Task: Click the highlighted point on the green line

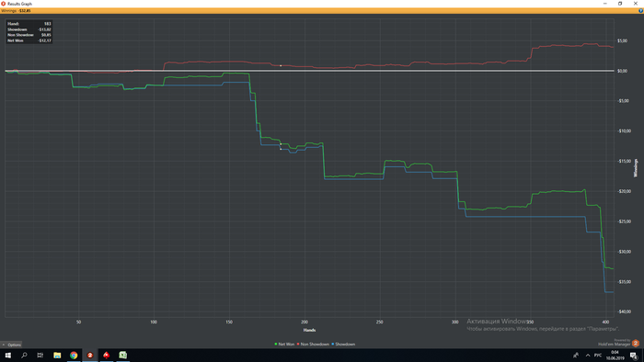Action: (x=281, y=144)
